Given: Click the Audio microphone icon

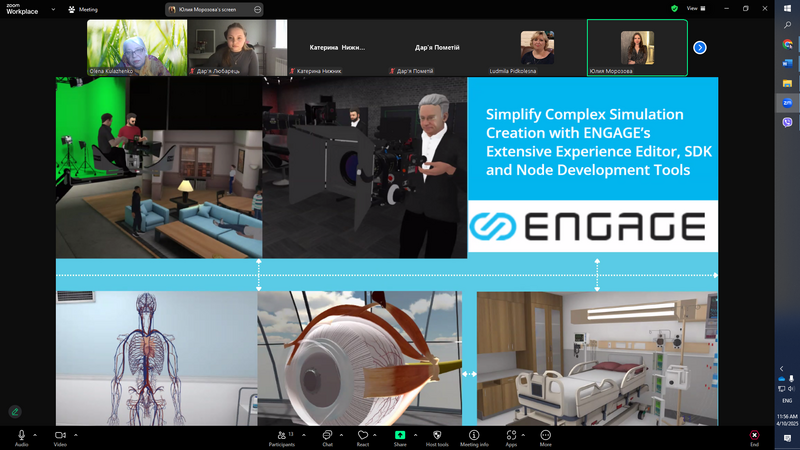Looking at the screenshot, I should (x=21, y=435).
